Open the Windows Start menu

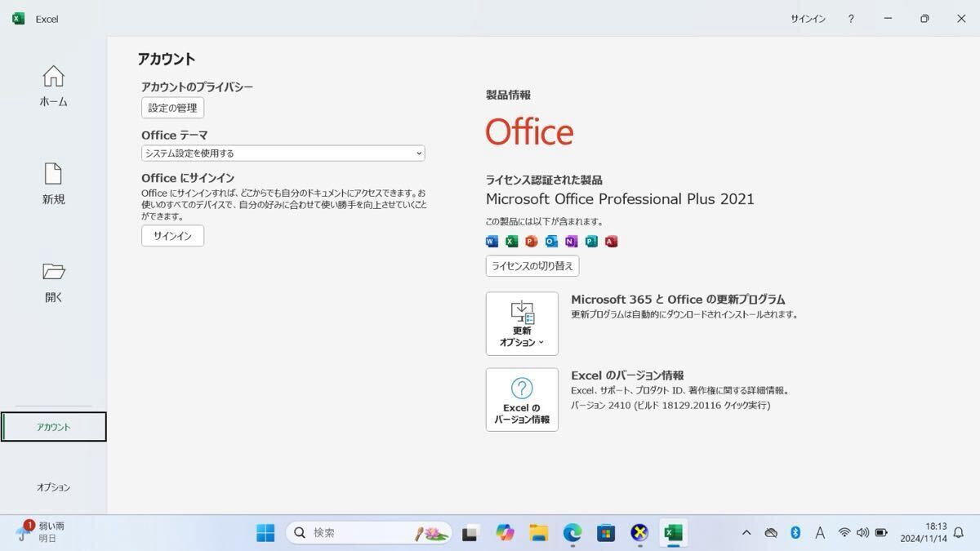tap(265, 533)
